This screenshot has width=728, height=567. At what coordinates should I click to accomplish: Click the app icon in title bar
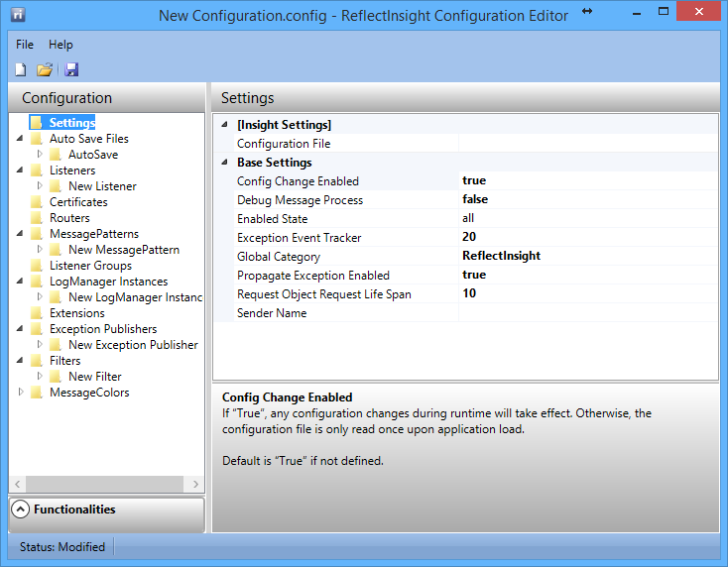click(x=18, y=16)
